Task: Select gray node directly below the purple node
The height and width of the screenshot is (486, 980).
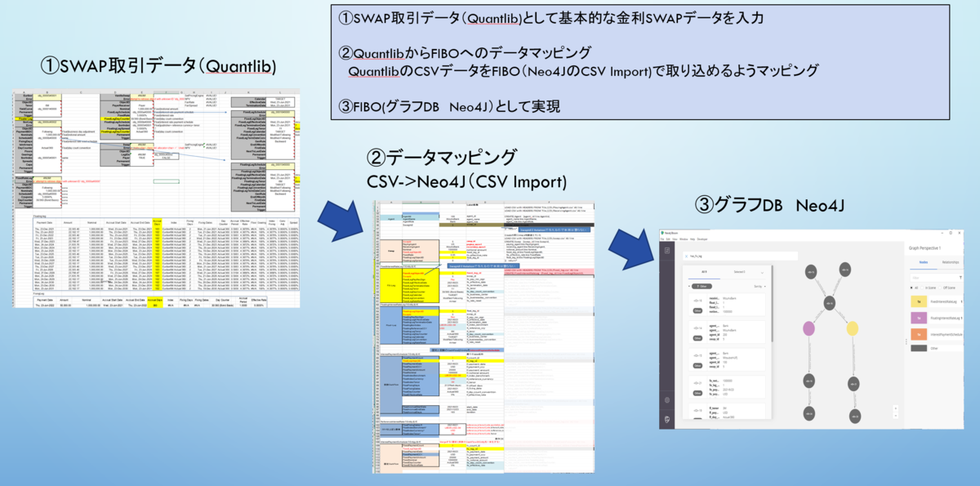Action: (809, 381)
